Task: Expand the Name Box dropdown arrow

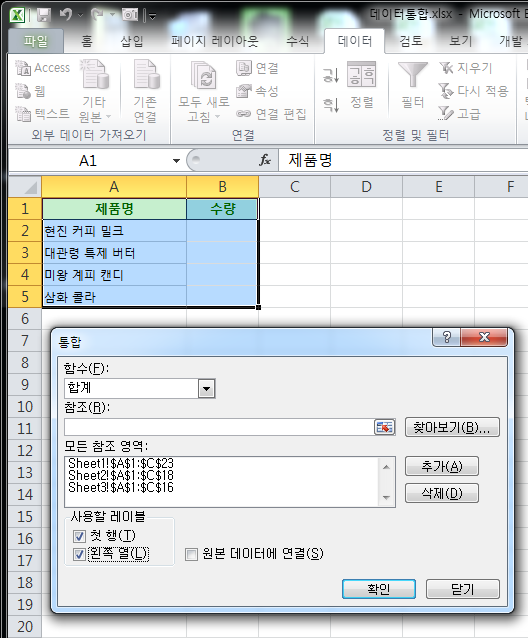Action: pos(176,161)
